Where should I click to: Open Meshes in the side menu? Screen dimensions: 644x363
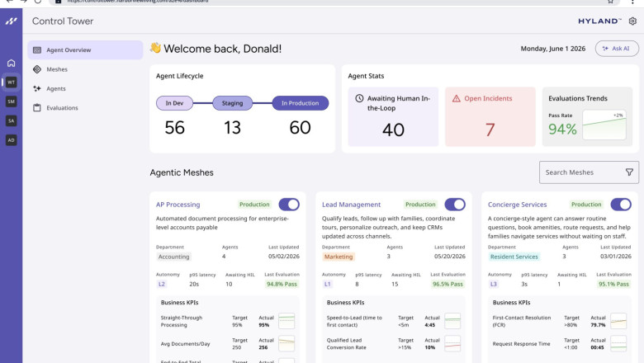point(85,69)
